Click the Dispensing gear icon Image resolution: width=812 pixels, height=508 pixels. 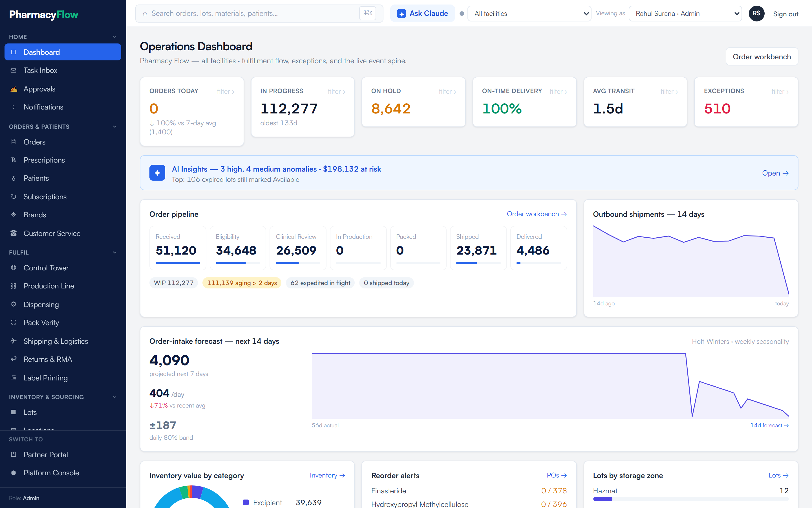pos(14,305)
